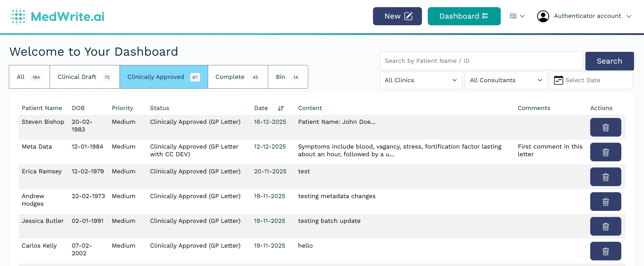Viewport: 644px width, 266px height.
Task: Click the Search button
Action: pos(609,61)
